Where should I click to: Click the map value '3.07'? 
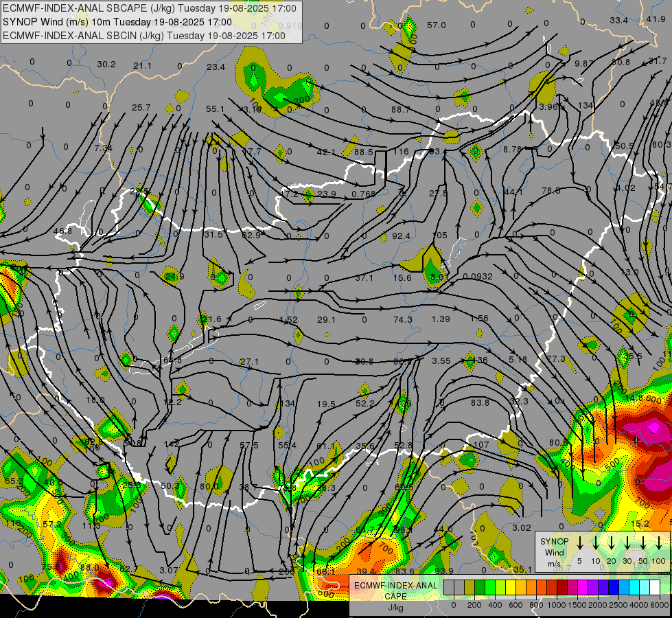point(168,570)
